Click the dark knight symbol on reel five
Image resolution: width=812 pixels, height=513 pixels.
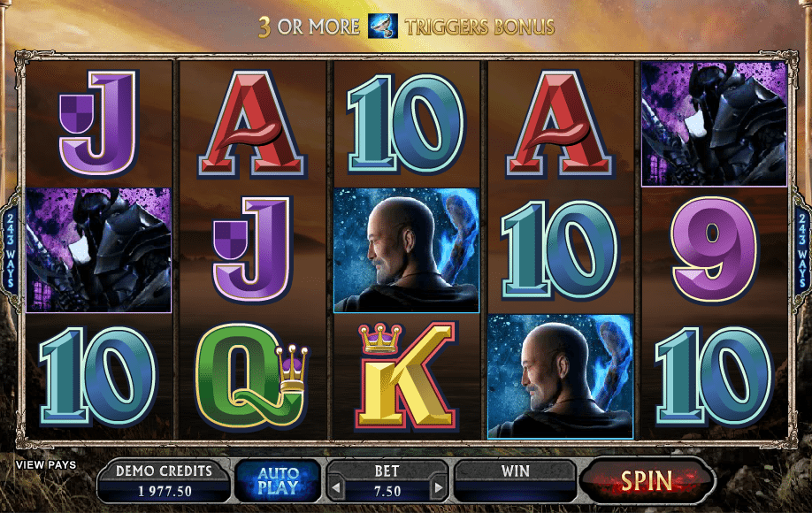[714, 124]
